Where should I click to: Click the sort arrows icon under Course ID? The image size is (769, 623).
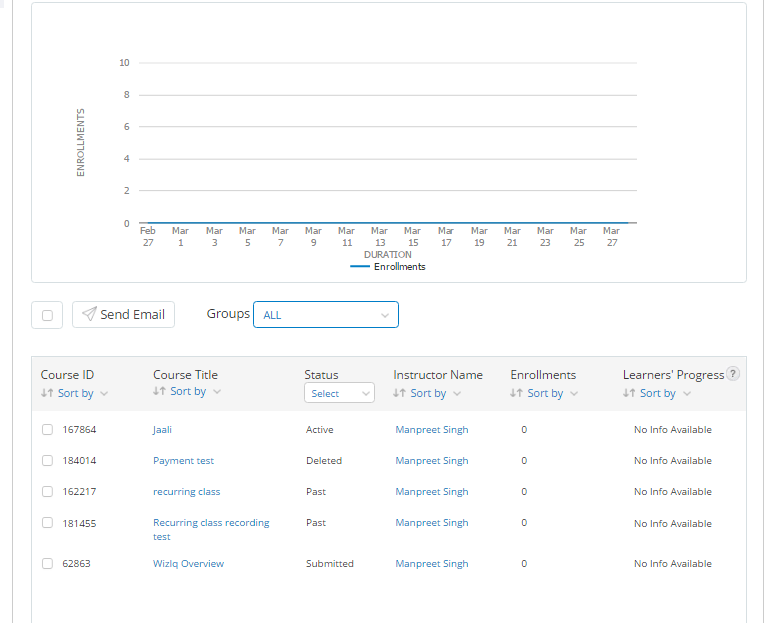coord(47,393)
